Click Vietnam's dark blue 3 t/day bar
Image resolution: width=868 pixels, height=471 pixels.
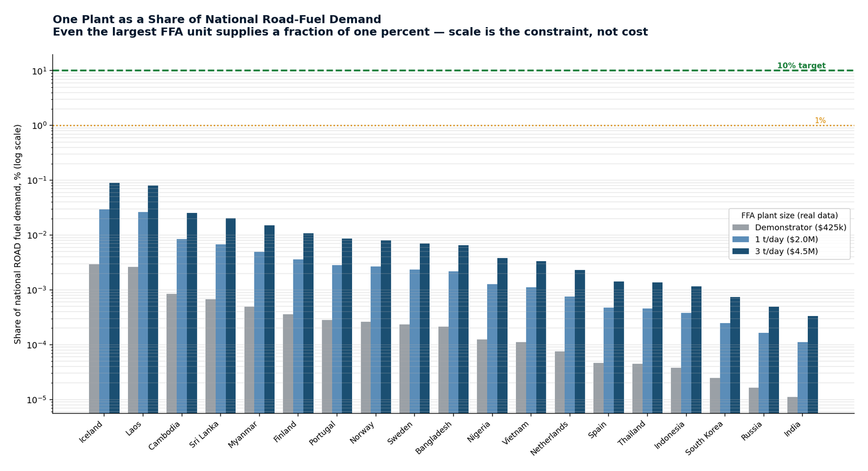point(541,337)
